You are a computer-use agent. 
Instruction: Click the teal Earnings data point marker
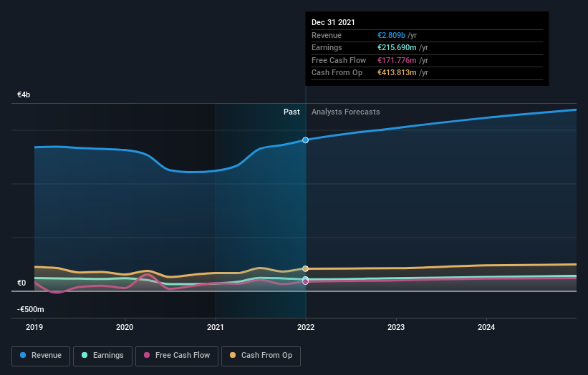pyautogui.click(x=305, y=279)
